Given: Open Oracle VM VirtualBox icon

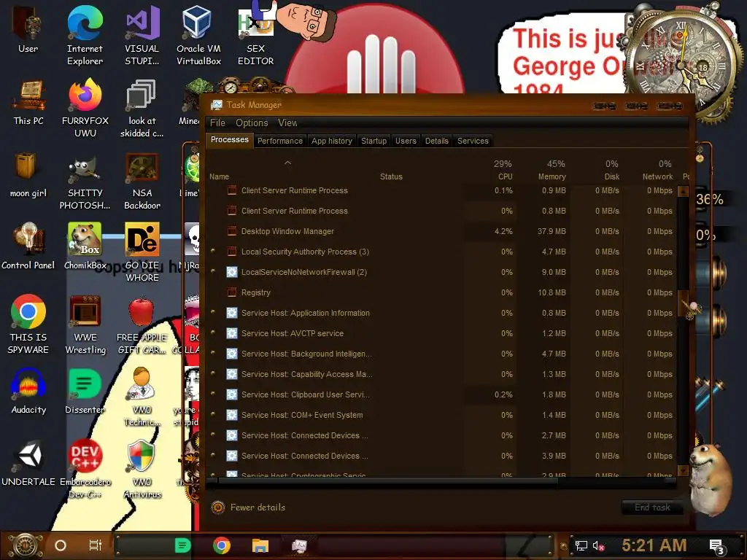Looking at the screenshot, I should pyautogui.click(x=198, y=35).
